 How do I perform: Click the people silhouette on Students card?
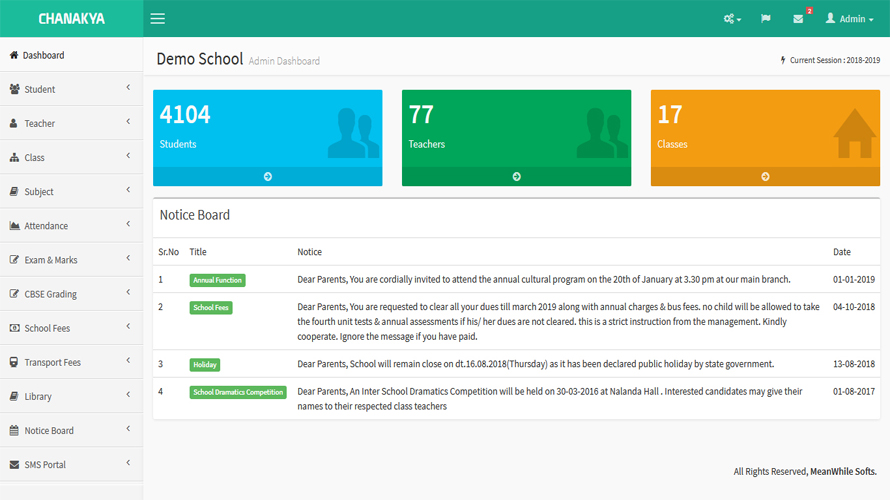353,133
